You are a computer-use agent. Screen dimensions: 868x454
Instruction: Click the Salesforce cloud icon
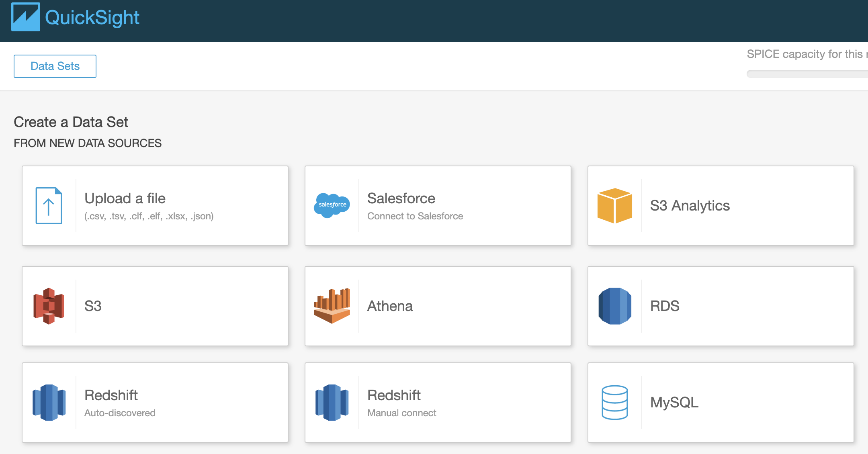[x=332, y=205]
